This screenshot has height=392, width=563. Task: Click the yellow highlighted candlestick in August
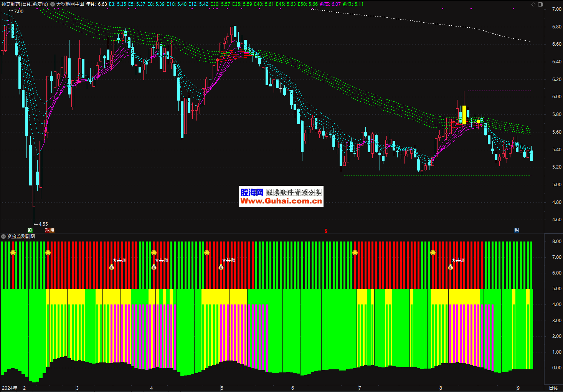464,114
